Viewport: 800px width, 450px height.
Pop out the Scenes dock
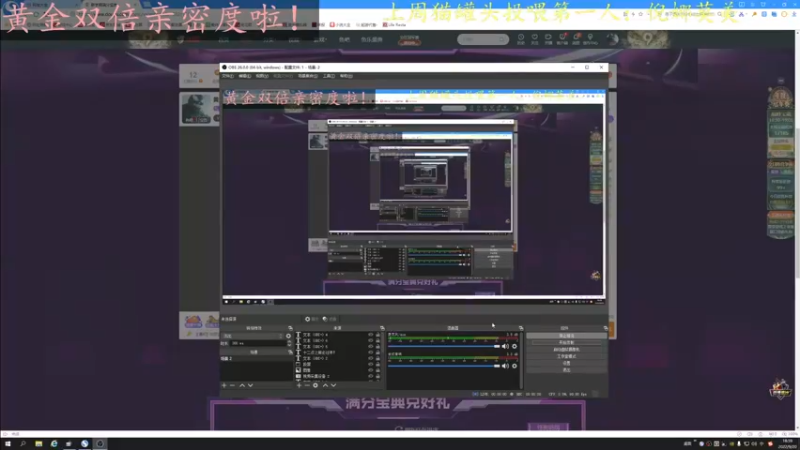(x=290, y=352)
